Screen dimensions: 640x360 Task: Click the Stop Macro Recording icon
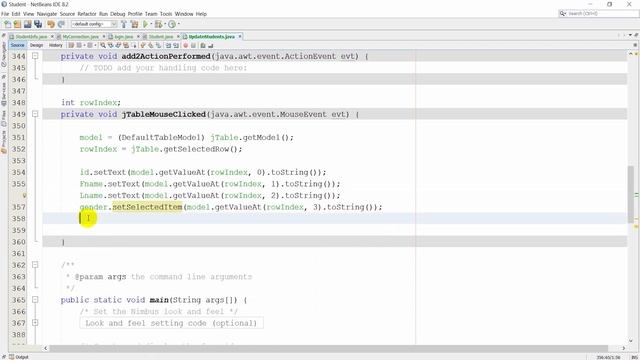click(193, 45)
